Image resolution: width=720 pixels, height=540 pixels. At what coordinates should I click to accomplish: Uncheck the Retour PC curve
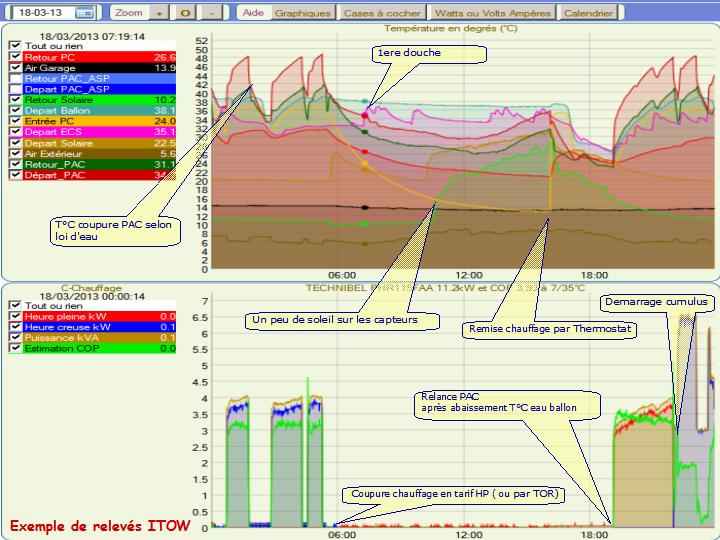tap(14, 58)
